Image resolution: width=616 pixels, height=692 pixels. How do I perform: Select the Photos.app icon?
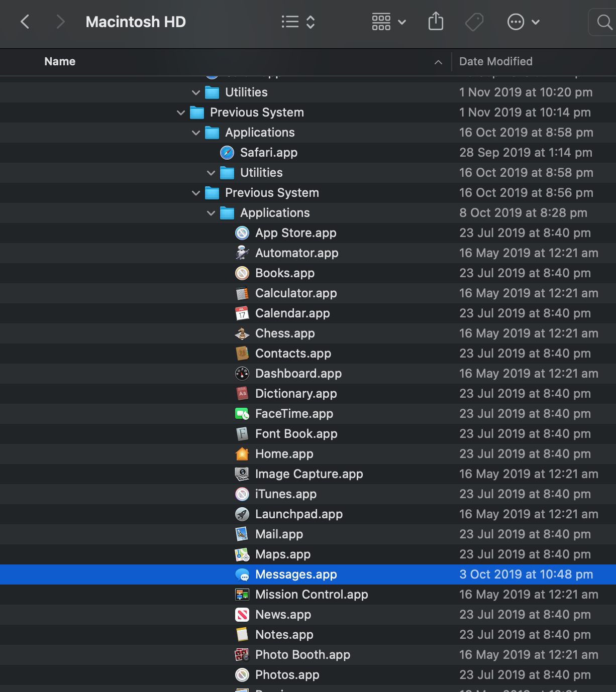(242, 675)
